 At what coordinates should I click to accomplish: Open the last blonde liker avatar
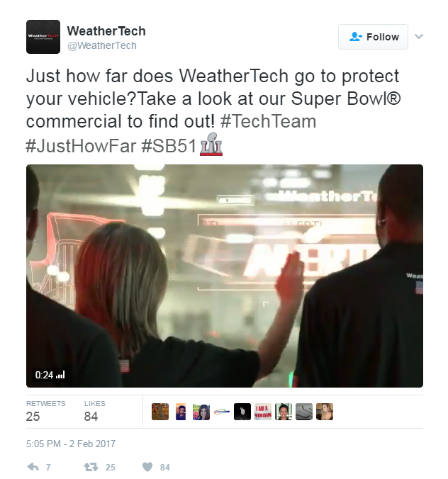[x=325, y=412]
